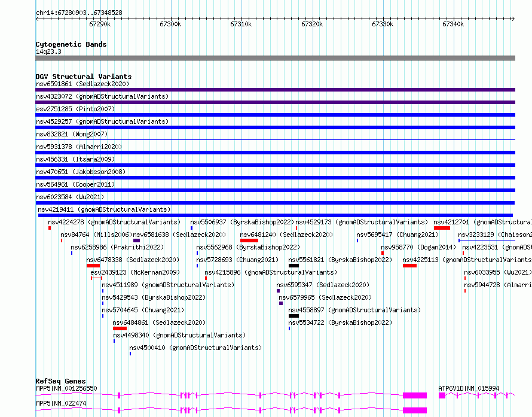The height and width of the screenshot is (417, 532).
Task: Open esv2751285 (Pinto2007) variant entry
Action: tap(75, 109)
